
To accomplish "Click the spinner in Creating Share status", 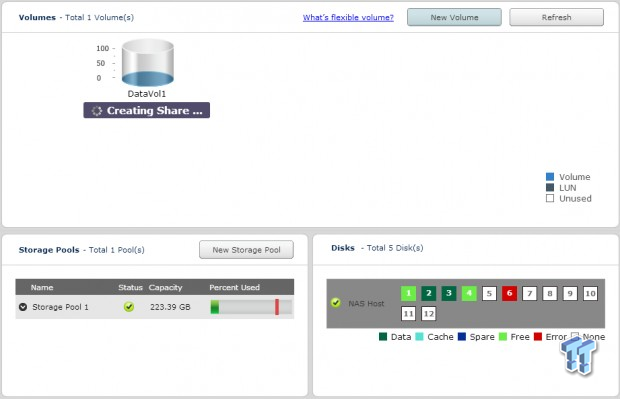I will coord(97,111).
